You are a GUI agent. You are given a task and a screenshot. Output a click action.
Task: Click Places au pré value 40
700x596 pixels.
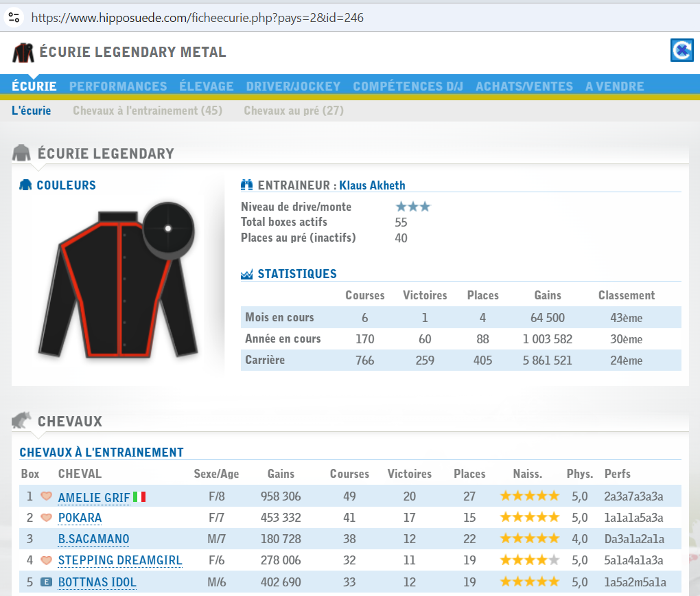pos(401,238)
